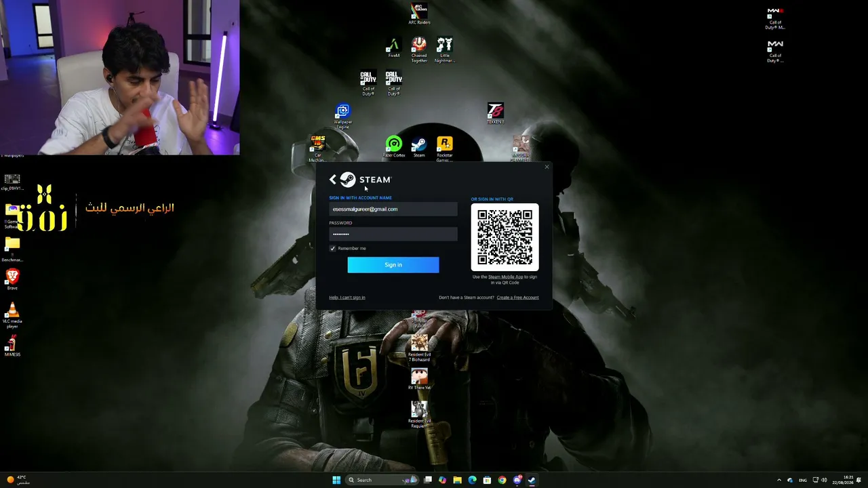The image size is (868, 488).
Task: Select the Resident Evil Requiem desktop icon
Action: pos(419,414)
